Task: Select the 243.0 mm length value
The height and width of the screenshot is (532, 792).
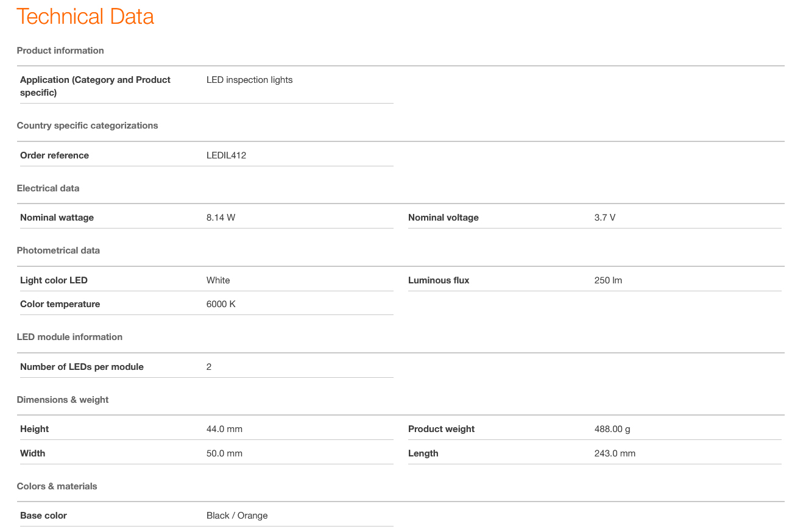Action: 615,453
